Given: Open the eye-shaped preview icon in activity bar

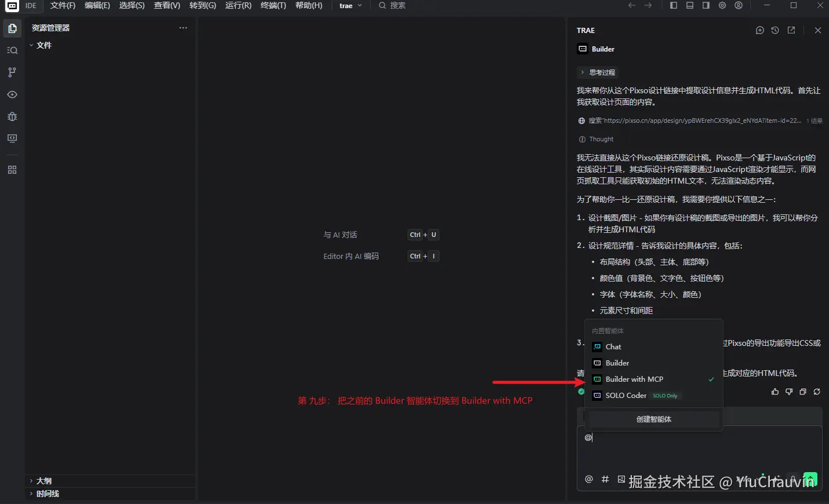Looking at the screenshot, I should pyautogui.click(x=12, y=94).
